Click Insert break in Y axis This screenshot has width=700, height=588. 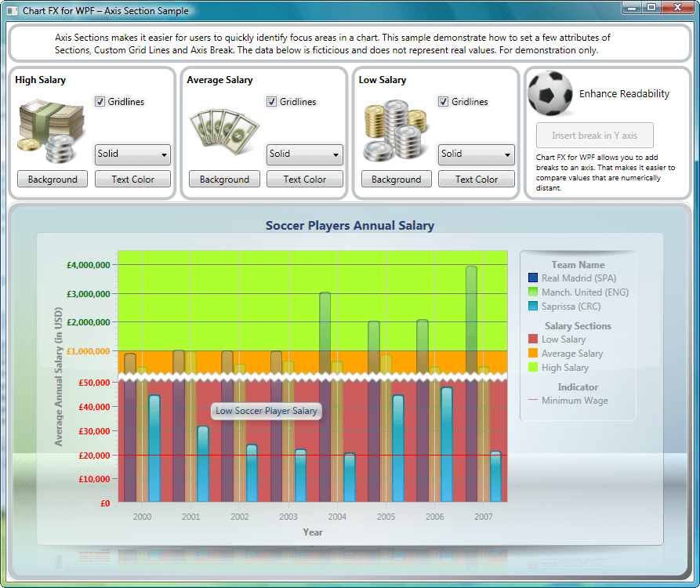(594, 135)
